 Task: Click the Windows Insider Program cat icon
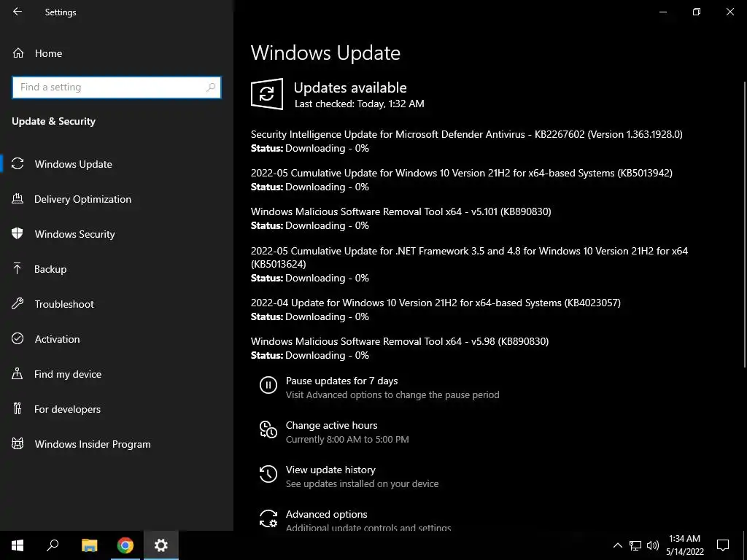(x=18, y=444)
